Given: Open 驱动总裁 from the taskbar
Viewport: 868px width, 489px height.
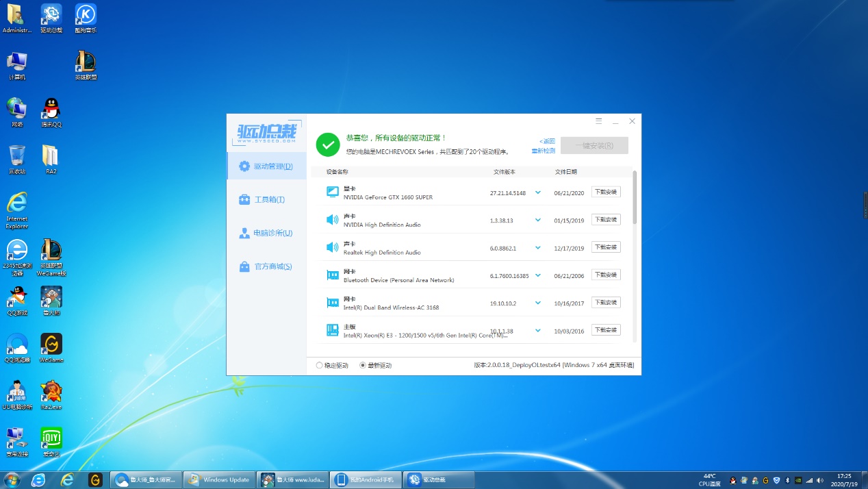Looking at the screenshot, I should (x=439, y=479).
